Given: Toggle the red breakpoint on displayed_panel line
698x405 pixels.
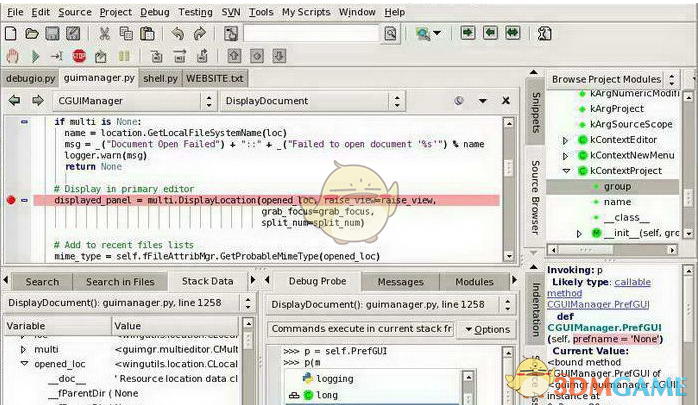Looking at the screenshot, I should point(11,200).
